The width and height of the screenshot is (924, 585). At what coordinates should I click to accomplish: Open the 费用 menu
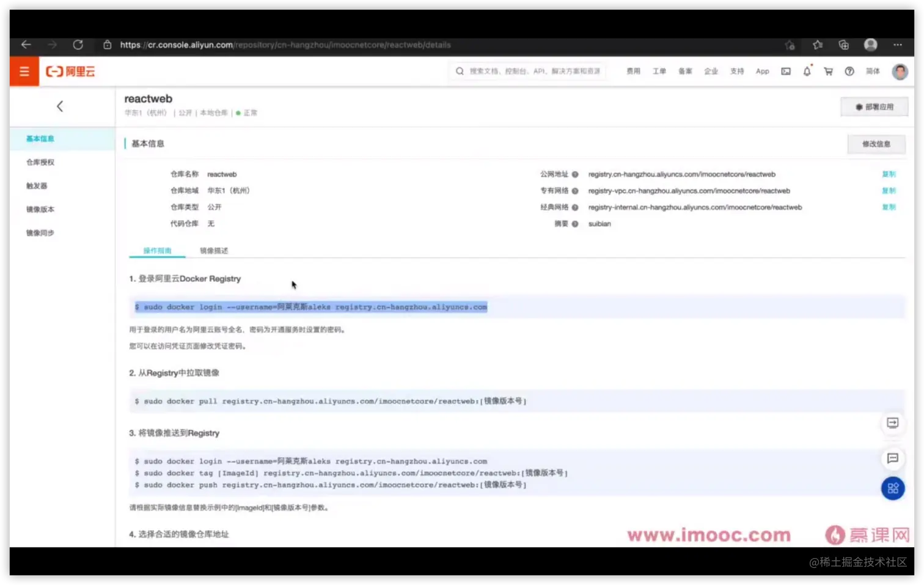click(633, 72)
